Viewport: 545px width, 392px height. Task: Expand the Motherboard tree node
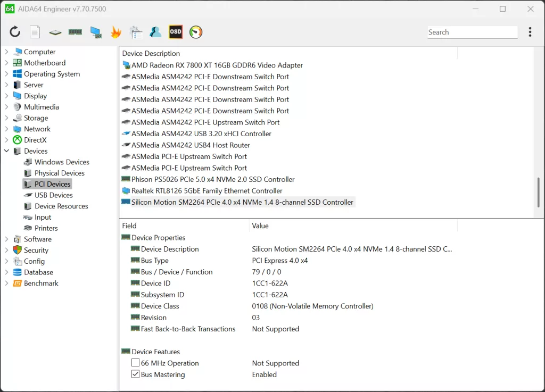pyautogui.click(x=6, y=63)
